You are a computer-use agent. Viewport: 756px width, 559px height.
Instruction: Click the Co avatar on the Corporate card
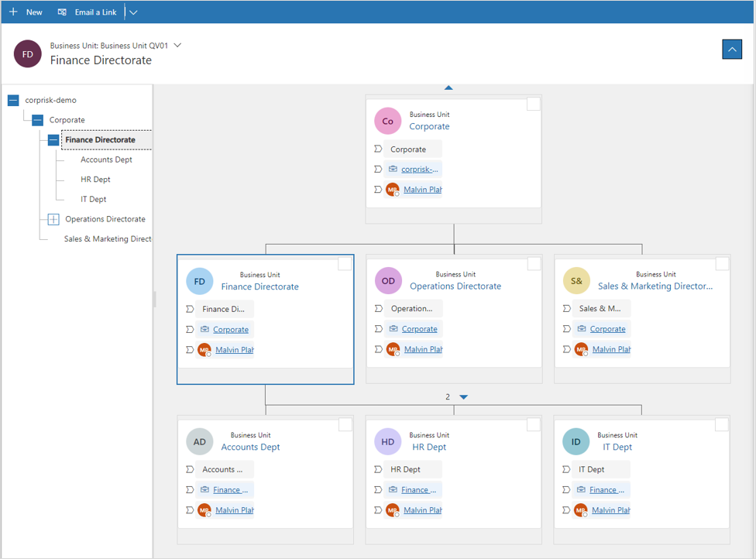[x=387, y=121]
